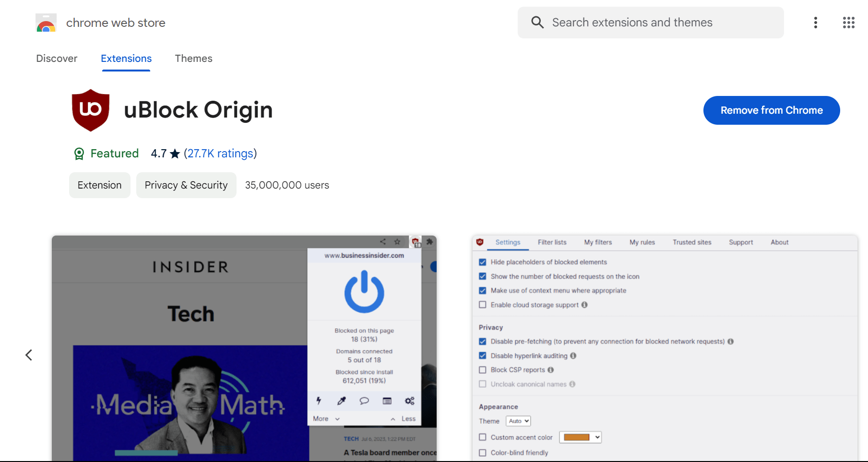This screenshot has height=462, width=868.
Task: Click the Remove from Chrome button
Action: pos(772,110)
